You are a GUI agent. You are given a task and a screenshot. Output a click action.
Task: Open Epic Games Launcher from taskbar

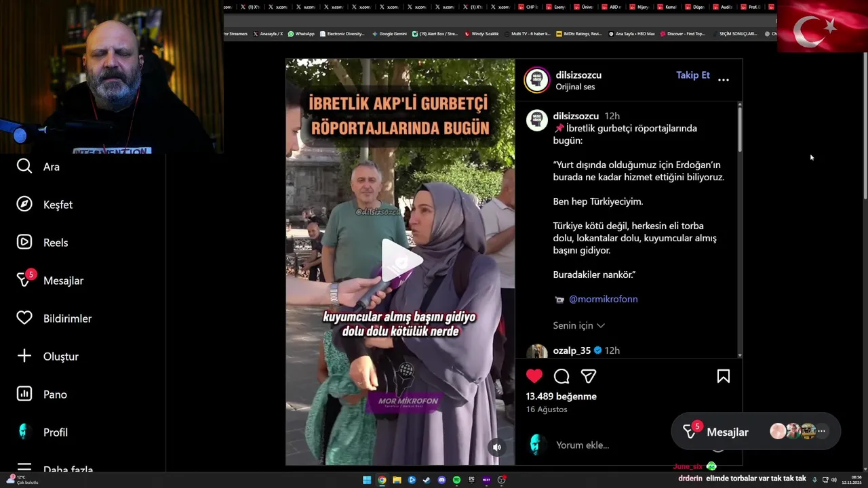coord(471,480)
